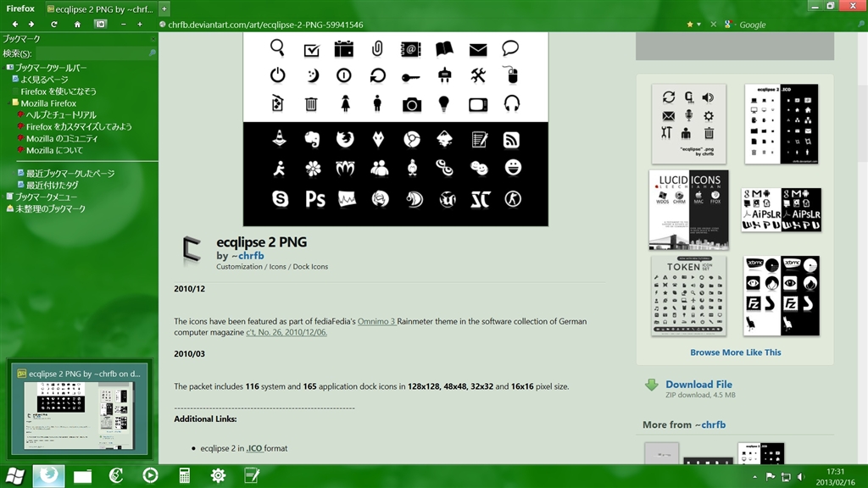Viewport: 868px width, 488px height.
Task: Open LUCID ICONS thumbnail
Action: (x=688, y=210)
